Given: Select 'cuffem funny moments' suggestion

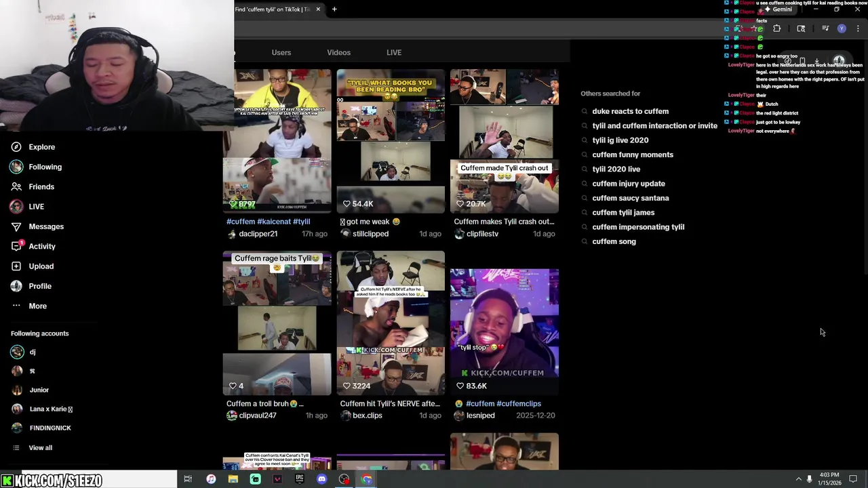Looking at the screenshot, I should (633, 155).
